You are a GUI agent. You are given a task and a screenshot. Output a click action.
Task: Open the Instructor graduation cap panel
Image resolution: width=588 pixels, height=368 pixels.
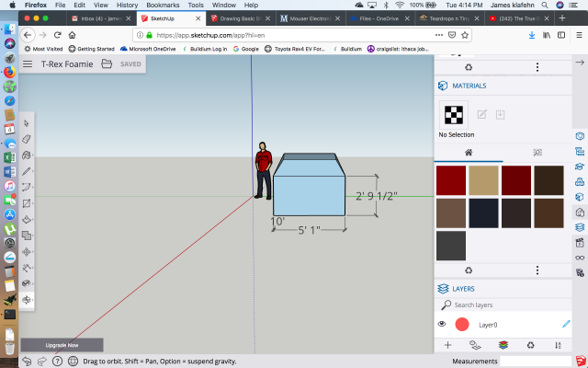(x=580, y=167)
